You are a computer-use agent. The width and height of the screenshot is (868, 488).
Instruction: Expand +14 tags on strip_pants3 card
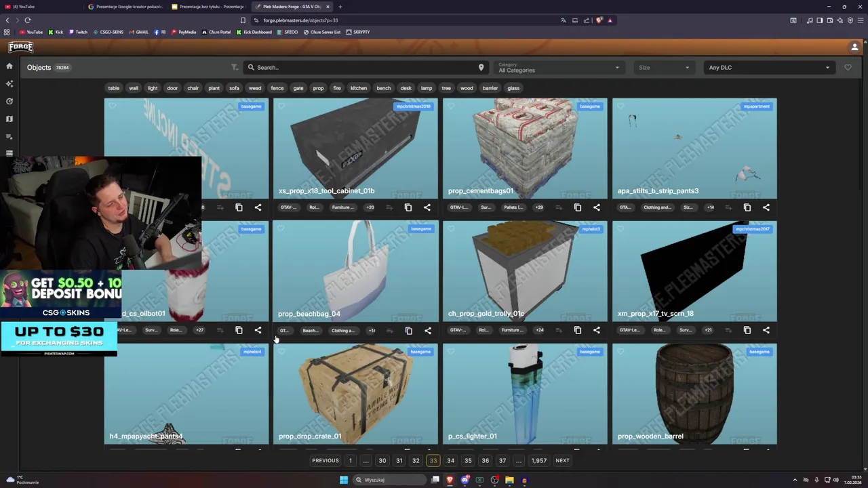[710, 207]
